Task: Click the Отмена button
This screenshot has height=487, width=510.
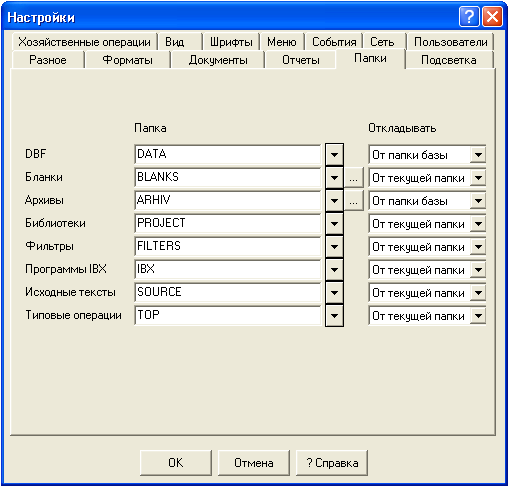Action: [254, 463]
